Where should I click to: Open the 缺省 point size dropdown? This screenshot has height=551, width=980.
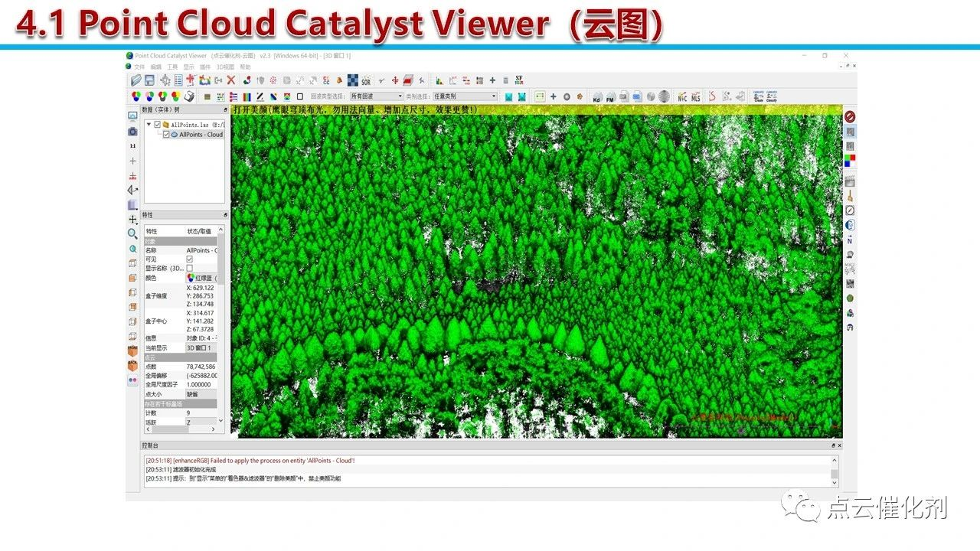[202, 394]
